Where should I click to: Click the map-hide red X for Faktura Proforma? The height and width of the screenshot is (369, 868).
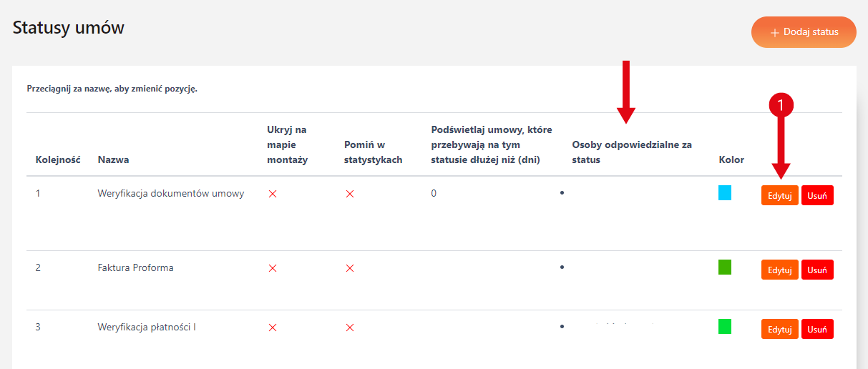coord(273,268)
